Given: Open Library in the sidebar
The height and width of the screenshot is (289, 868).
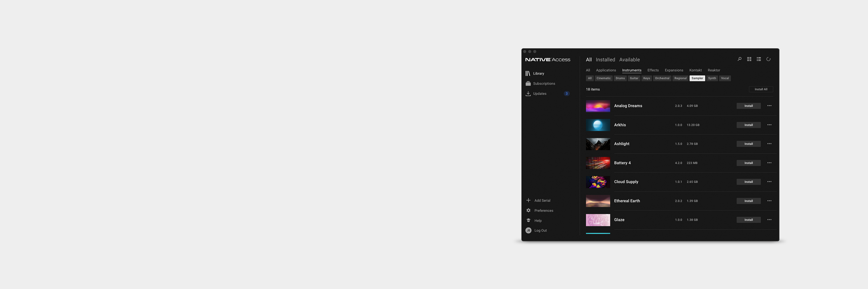Looking at the screenshot, I should 535,73.
